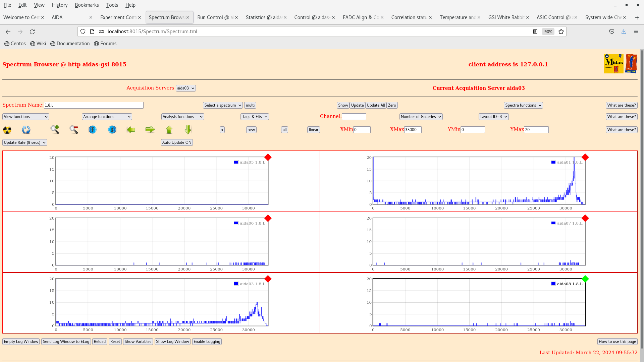Click the zoom out magnifier icon
The width and height of the screenshot is (644, 362).
[74, 129]
